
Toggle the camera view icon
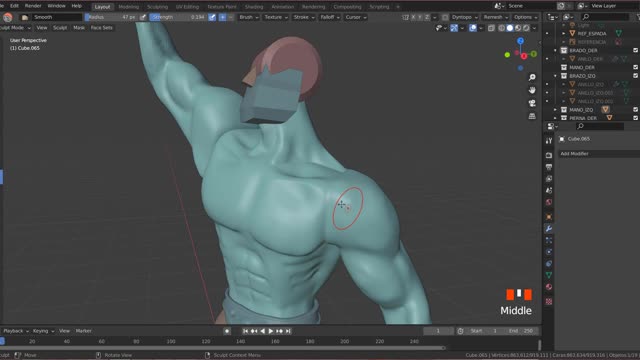[x=532, y=103]
